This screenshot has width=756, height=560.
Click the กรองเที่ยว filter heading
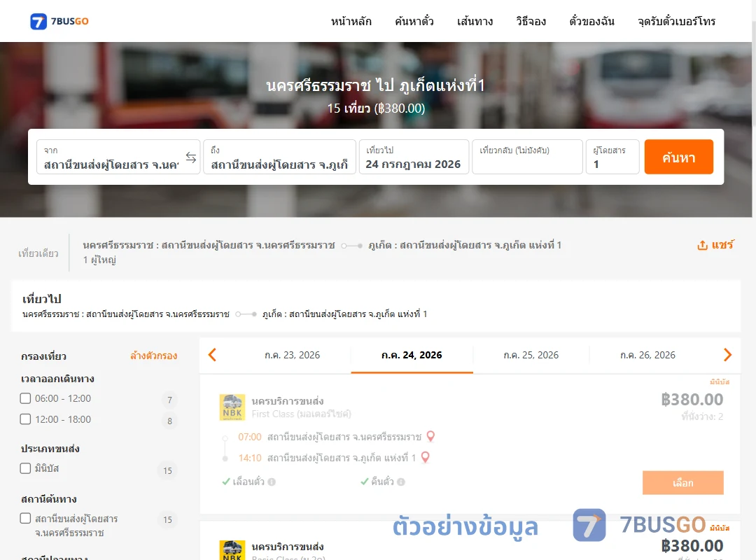[x=44, y=356]
